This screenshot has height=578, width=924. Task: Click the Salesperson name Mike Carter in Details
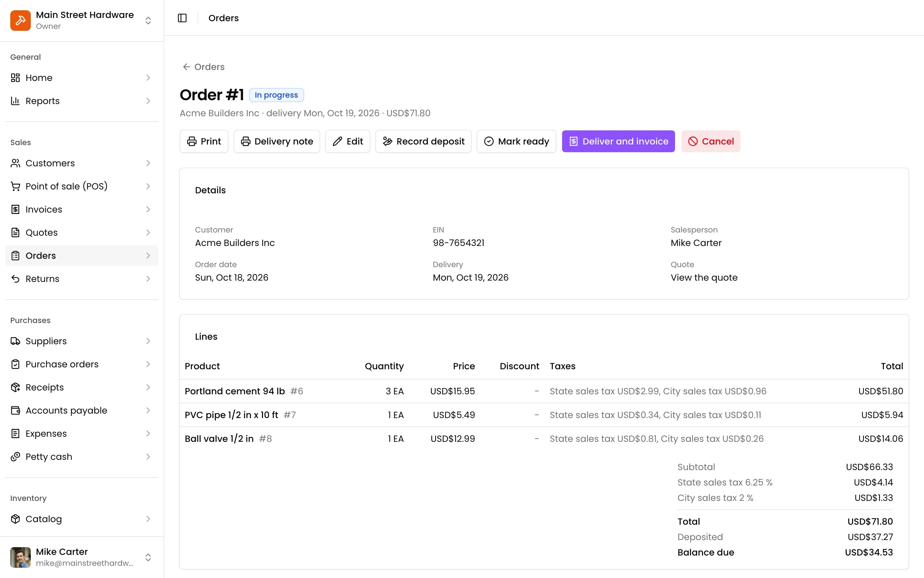(696, 243)
